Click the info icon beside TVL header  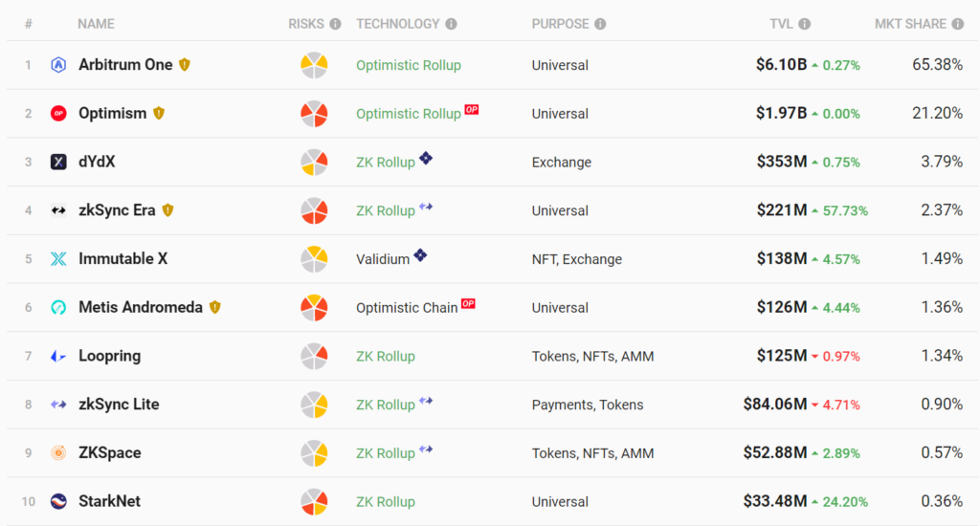click(804, 24)
